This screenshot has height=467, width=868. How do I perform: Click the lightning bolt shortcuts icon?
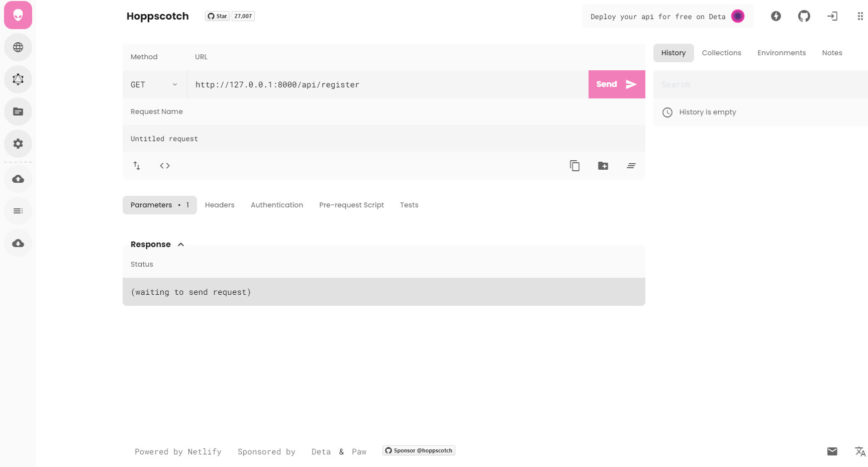776,16
